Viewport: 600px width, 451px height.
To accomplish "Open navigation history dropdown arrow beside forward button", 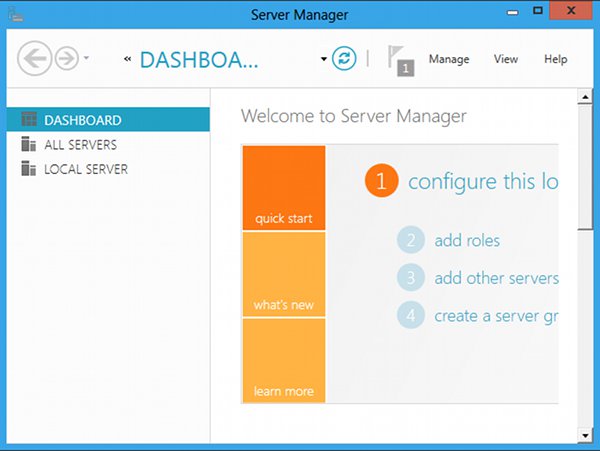I will pyautogui.click(x=86, y=58).
